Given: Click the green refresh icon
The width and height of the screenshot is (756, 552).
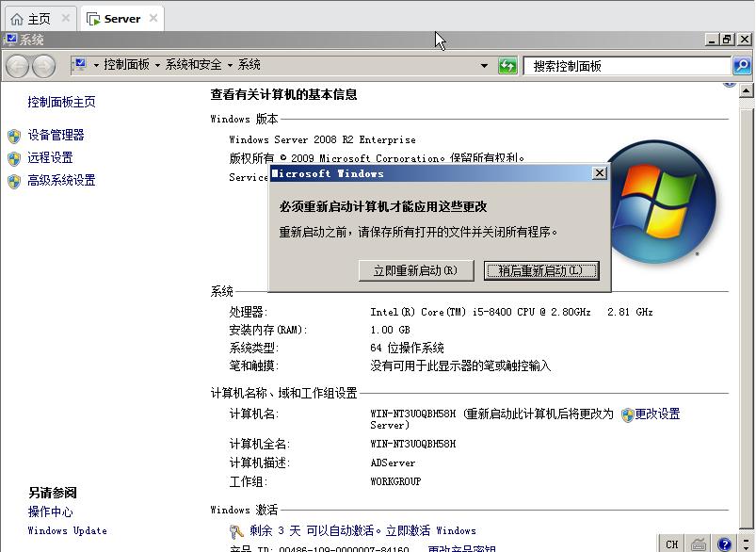Looking at the screenshot, I should (x=507, y=66).
